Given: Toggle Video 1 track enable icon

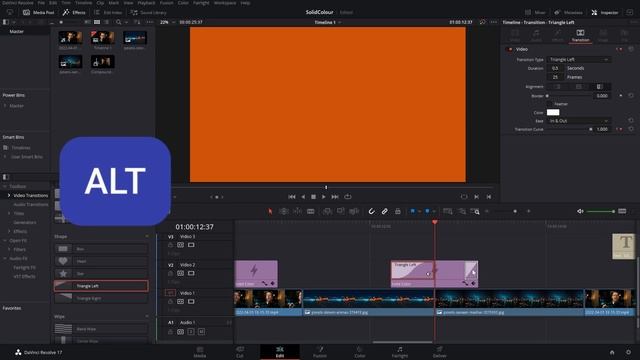Looking at the screenshot, I should (191, 302).
